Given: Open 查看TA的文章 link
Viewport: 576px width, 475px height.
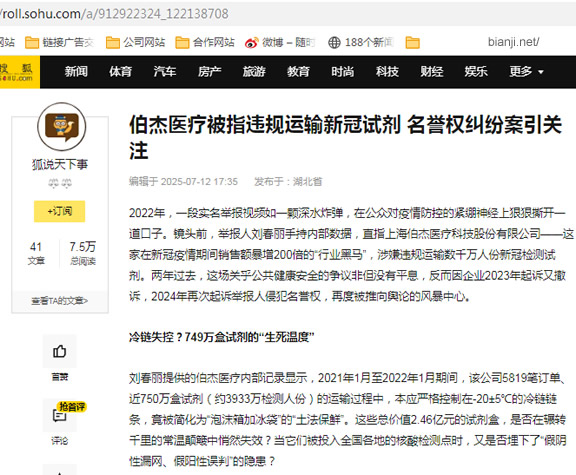Looking at the screenshot, I should [60, 301].
